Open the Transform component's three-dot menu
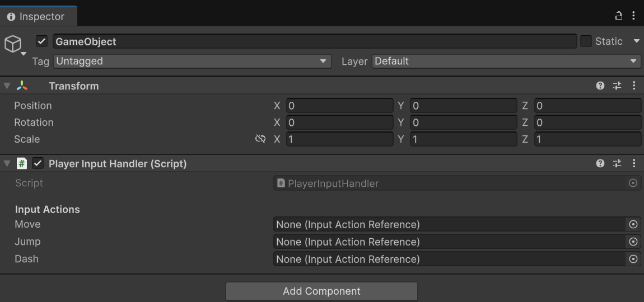The image size is (644, 302). (634, 86)
